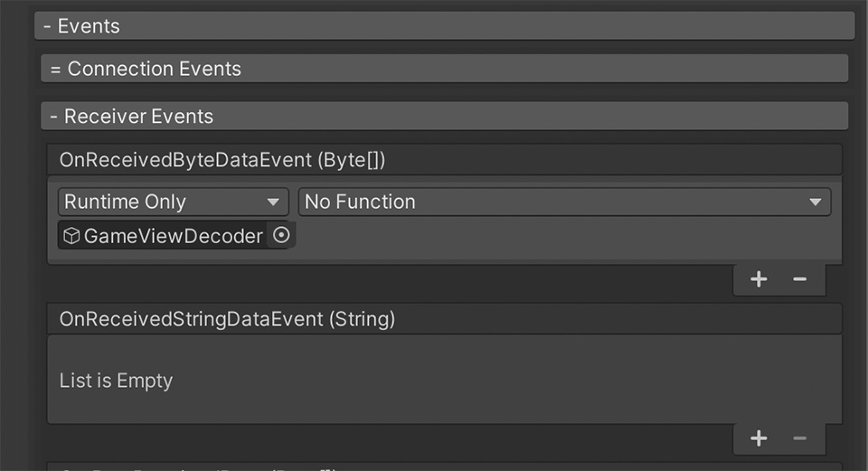Select the GameViewDecoder object field
This screenshot has height=471, width=868.
[172, 237]
